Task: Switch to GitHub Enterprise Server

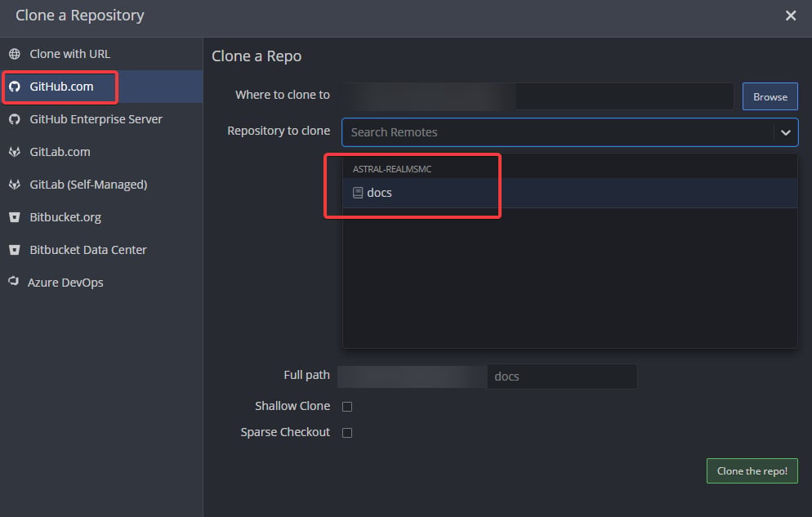Action: [101, 119]
